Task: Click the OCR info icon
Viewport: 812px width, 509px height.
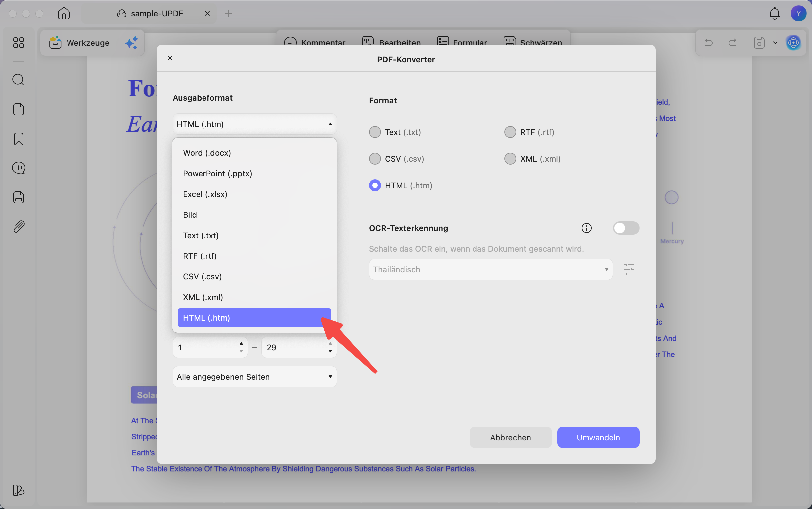Action: coord(586,228)
